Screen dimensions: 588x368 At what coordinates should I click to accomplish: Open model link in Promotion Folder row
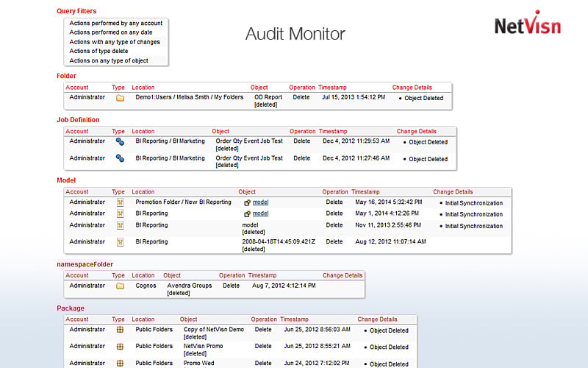260,202
